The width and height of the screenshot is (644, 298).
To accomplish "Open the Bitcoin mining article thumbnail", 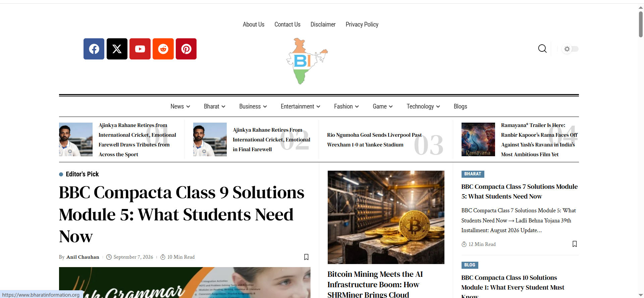I will pos(386,217).
